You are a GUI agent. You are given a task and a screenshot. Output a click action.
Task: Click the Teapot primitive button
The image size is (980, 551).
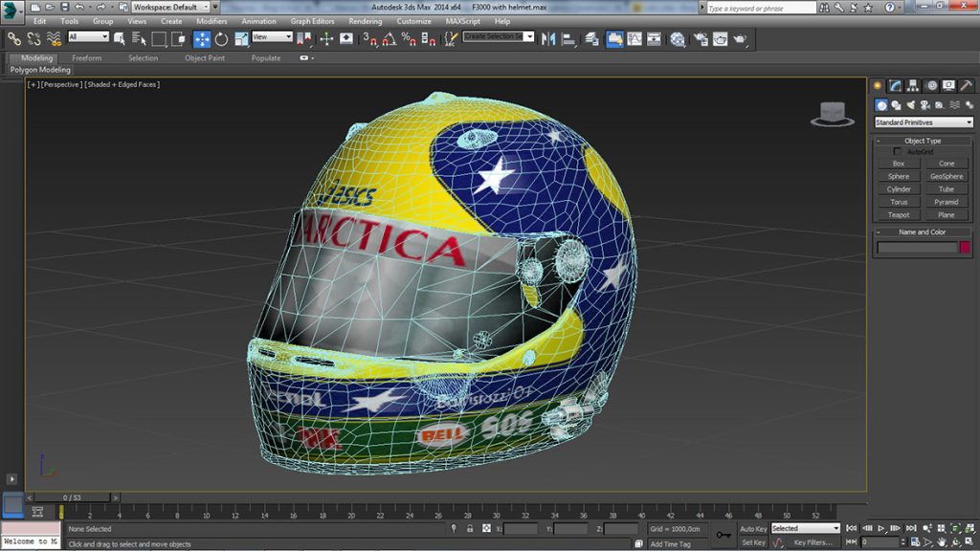(898, 215)
